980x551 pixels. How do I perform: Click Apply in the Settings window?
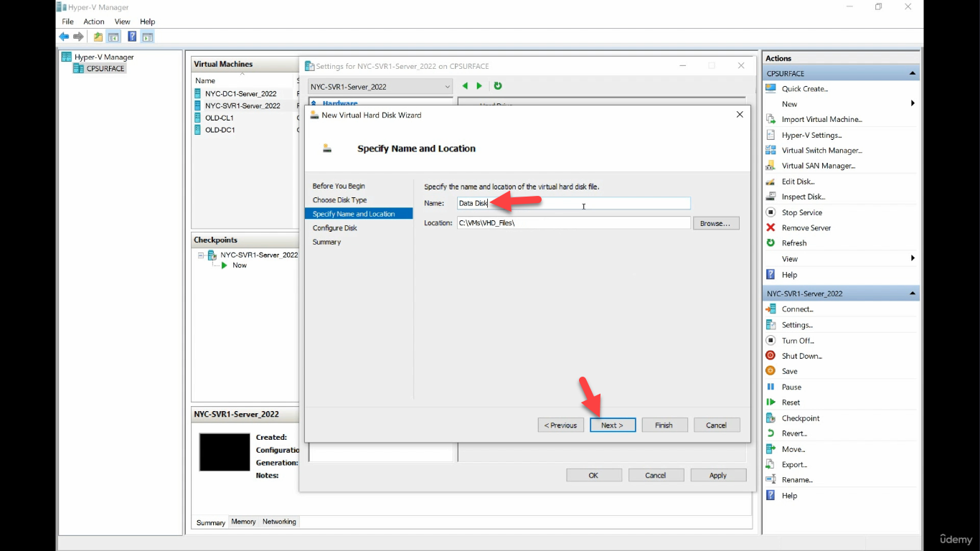pyautogui.click(x=718, y=475)
